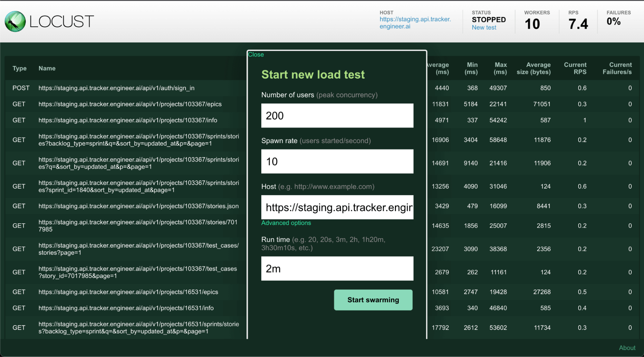Click the RPS value 7.4
This screenshot has width=644, height=357.
[578, 24]
